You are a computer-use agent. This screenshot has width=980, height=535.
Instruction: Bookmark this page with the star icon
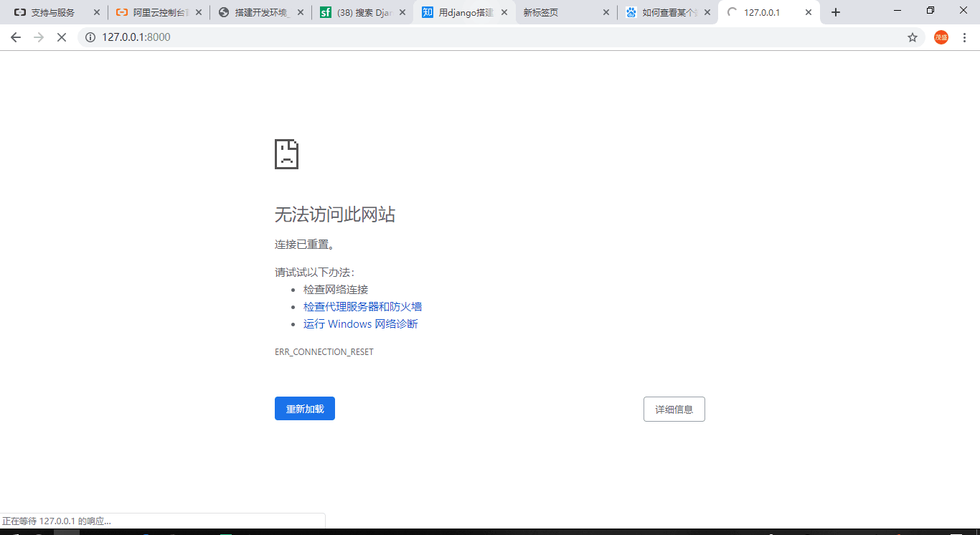pos(912,37)
